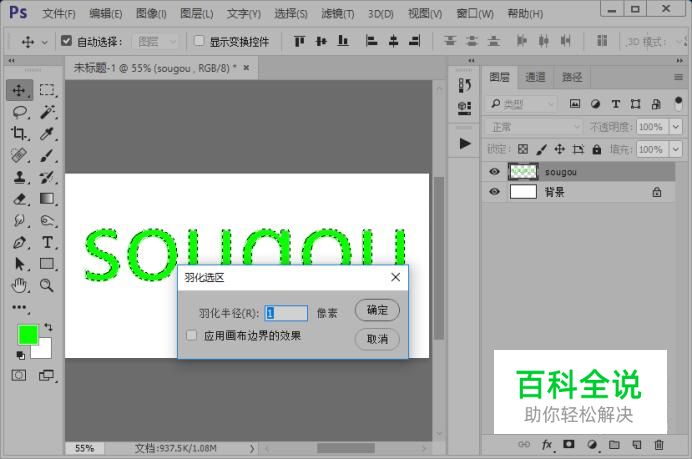Open the File (文件) menu

tap(59, 14)
